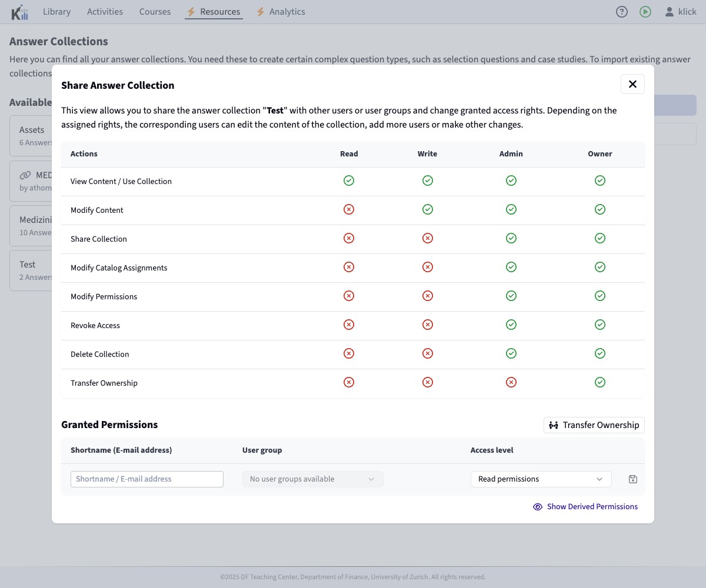706x588 pixels.
Task: Click the 'Owner' column header
Action: (600, 154)
